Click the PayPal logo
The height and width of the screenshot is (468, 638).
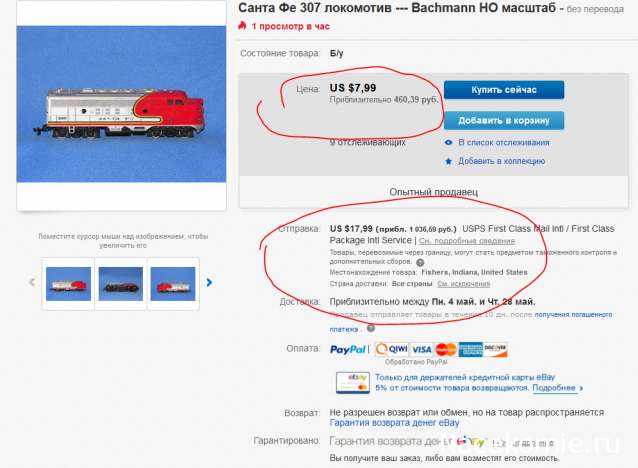pos(348,349)
